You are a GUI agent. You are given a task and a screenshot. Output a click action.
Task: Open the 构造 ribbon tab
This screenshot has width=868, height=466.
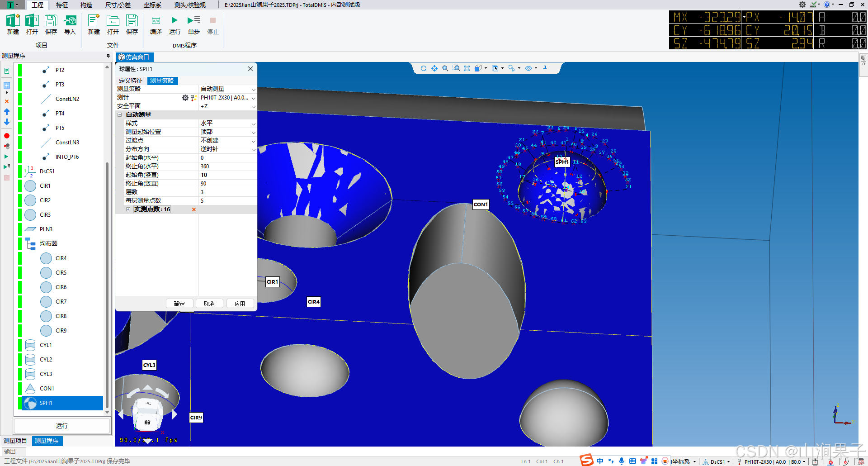[x=86, y=5]
